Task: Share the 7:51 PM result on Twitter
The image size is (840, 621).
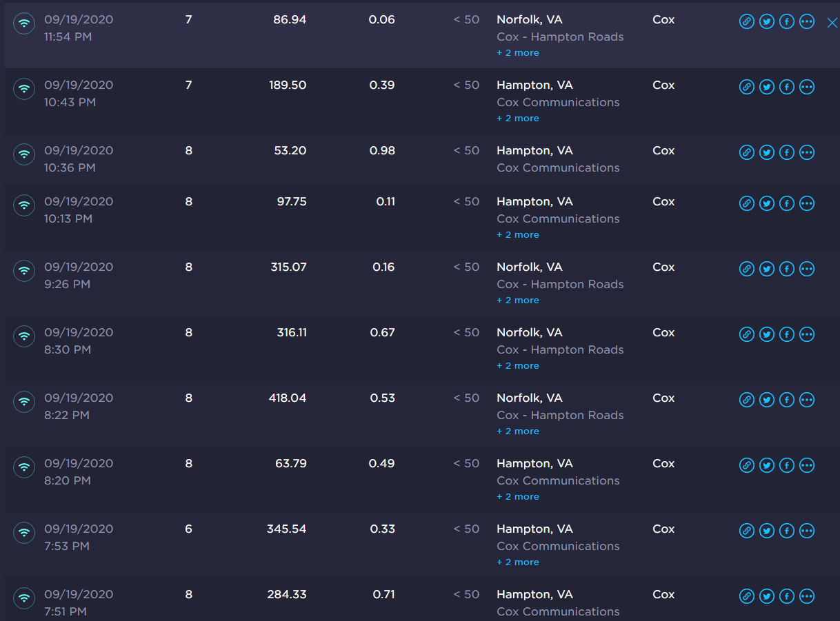Action: point(767,597)
